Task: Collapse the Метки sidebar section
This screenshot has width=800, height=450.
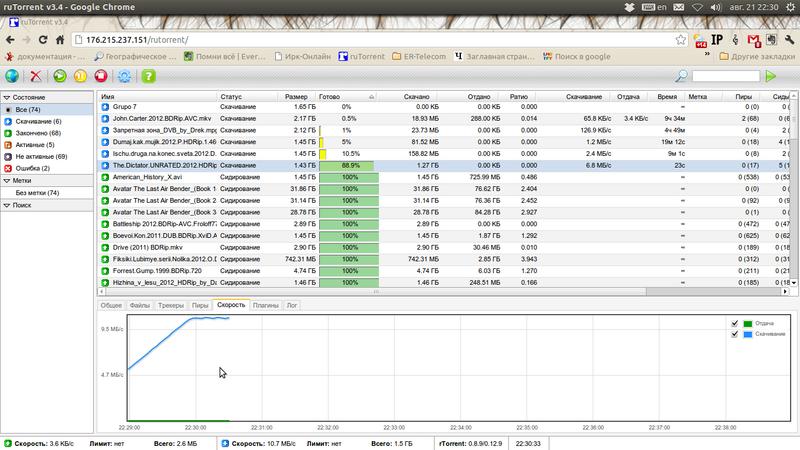Action: [x=7, y=181]
